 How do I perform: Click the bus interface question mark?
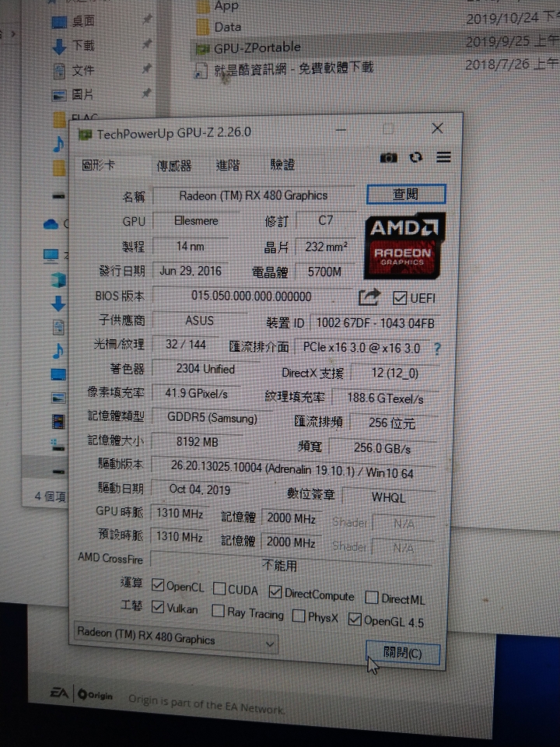tap(437, 349)
